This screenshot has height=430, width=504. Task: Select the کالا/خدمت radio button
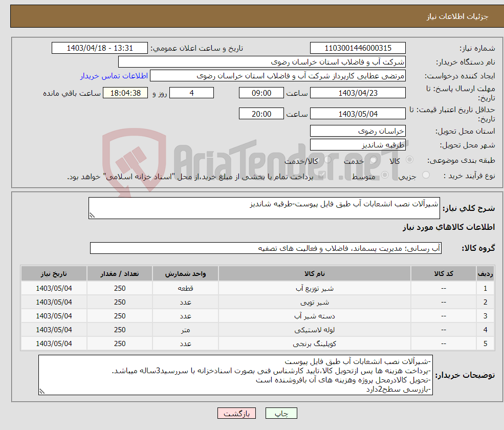(327, 160)
